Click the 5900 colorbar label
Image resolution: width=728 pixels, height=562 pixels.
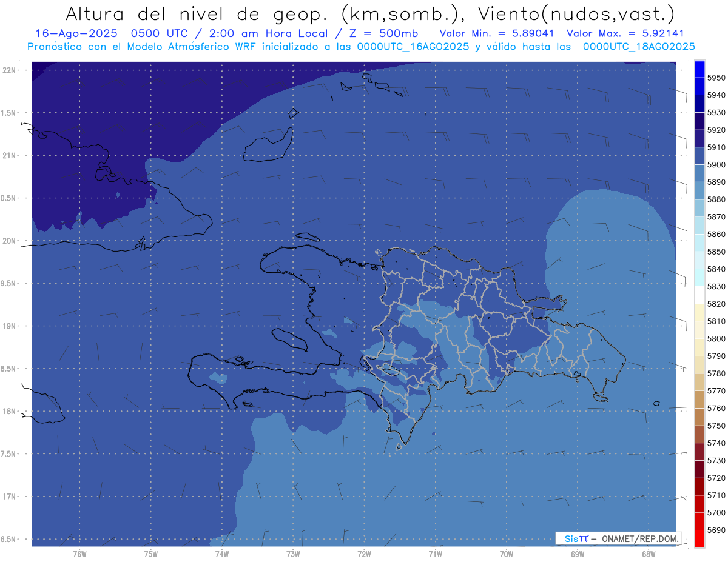715,164
